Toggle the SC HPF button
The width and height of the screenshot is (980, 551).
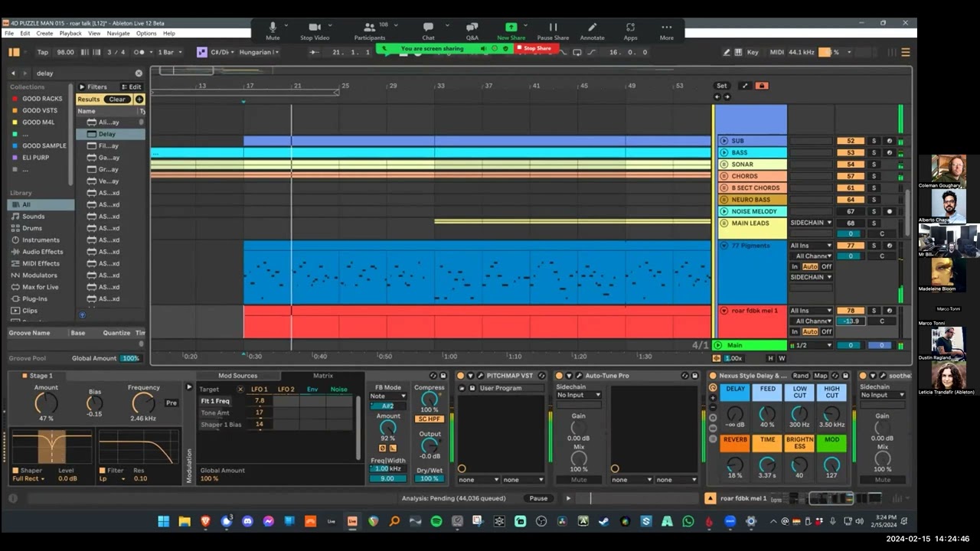coord(429,419)
